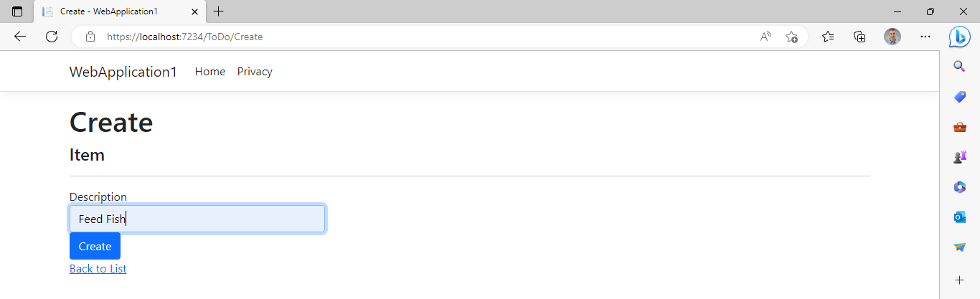Refresh the page with the reload icon
Image resolution: width=980 pixels, height=299 pixels.
52,37
